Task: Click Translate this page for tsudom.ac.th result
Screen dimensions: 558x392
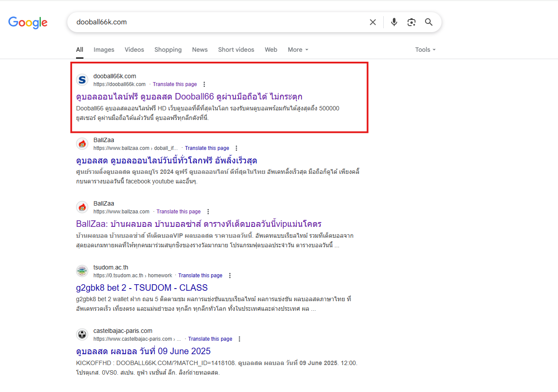Action: click(x=200, y=276)
